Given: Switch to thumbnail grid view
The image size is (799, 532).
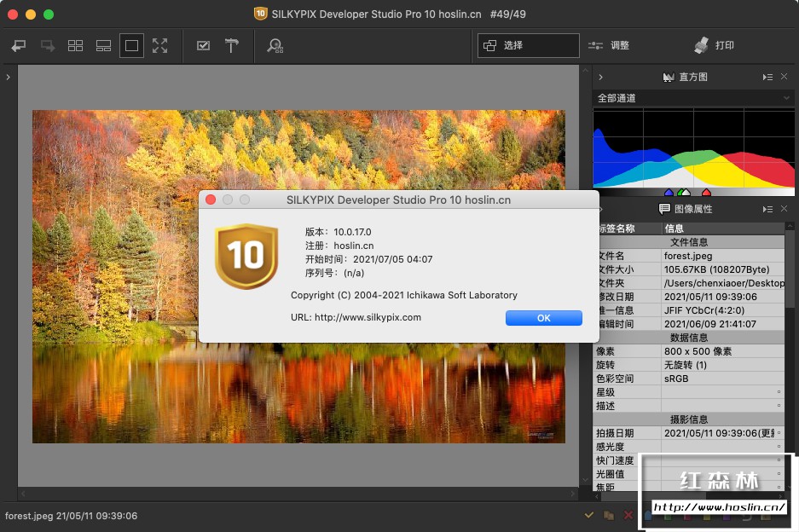Looking at the screenshot, I should click(75, 46).
